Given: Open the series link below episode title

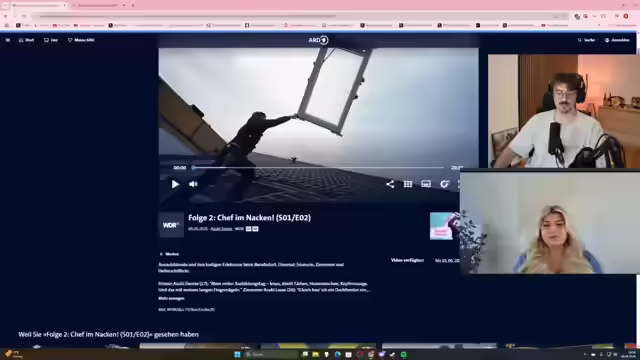Looking at the screenshot, I should 221,229.
